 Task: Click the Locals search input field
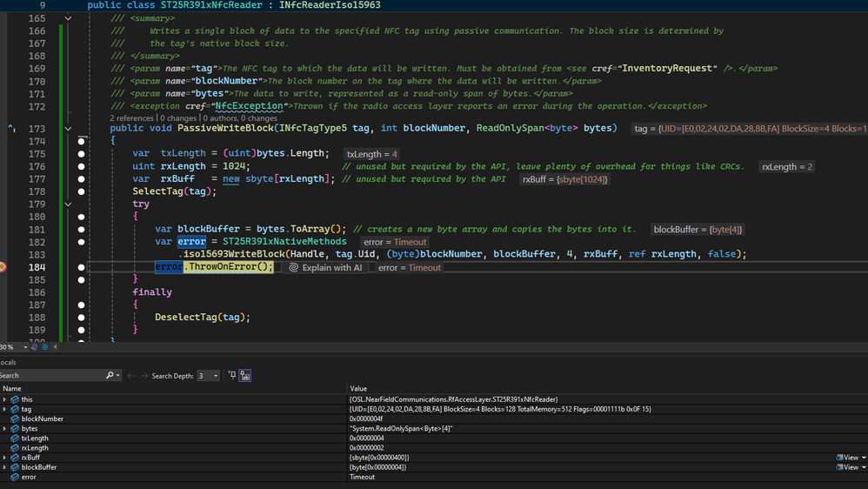click(52, 376)
